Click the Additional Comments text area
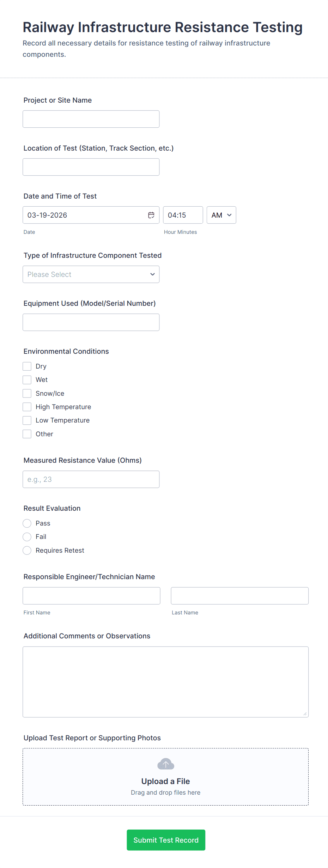 (165, 682)
